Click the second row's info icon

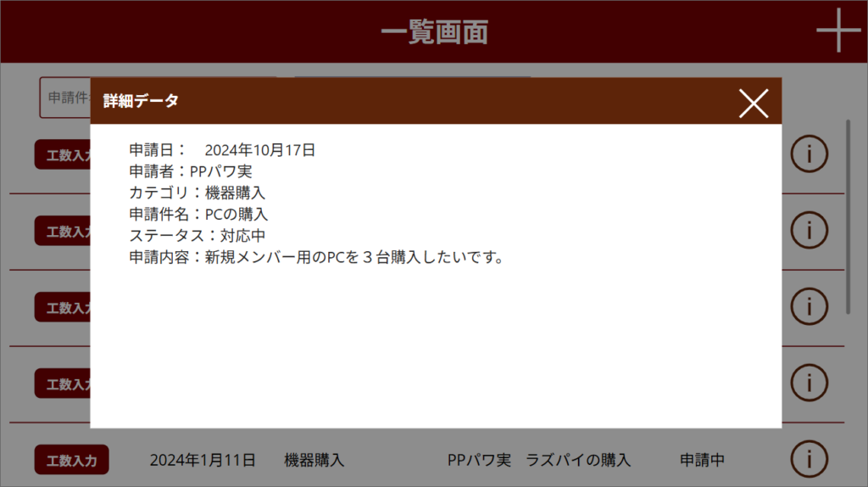click(x=809, y=229)
